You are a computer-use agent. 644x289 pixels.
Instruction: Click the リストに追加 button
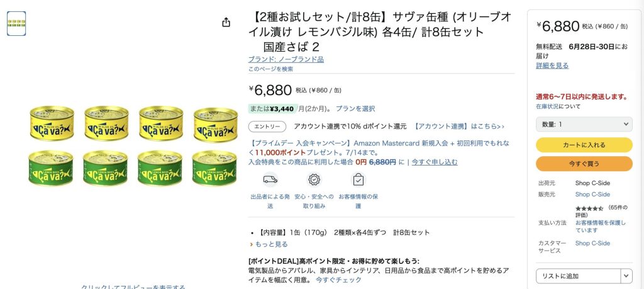pos(579,276)
